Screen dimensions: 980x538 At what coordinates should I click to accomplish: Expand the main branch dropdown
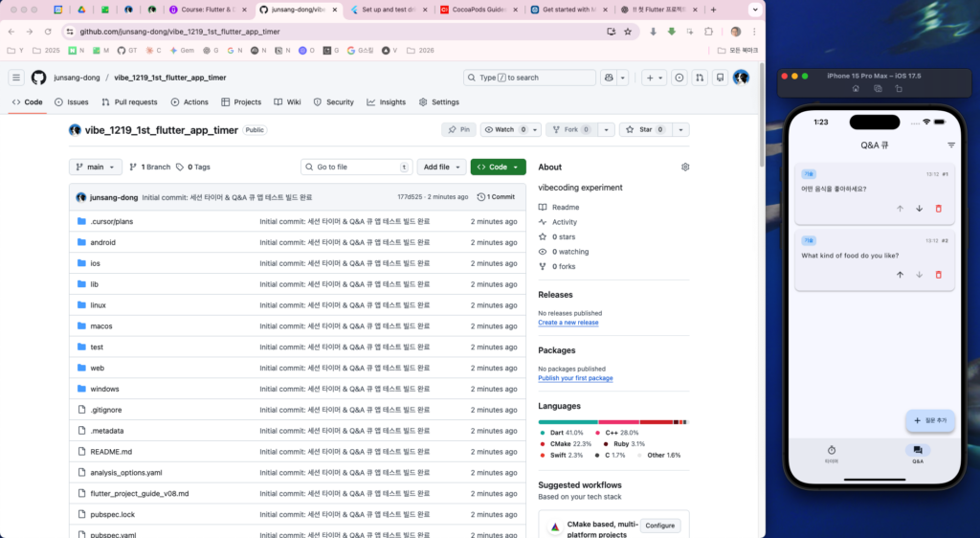click(96, 167)
